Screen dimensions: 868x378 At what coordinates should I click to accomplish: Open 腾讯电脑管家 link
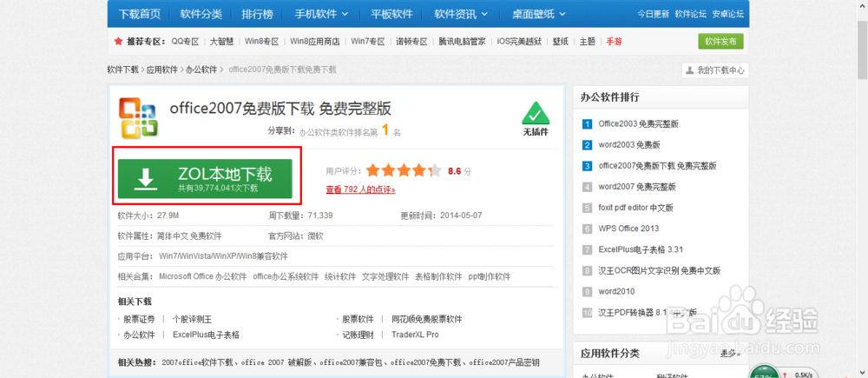pyautogui.click(x=463, y=42)
